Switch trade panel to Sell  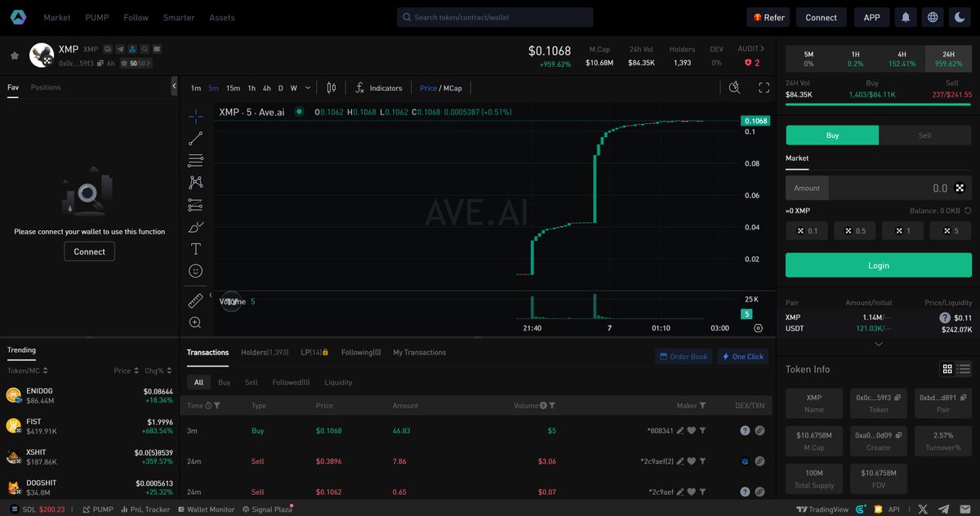coord(925,135)
